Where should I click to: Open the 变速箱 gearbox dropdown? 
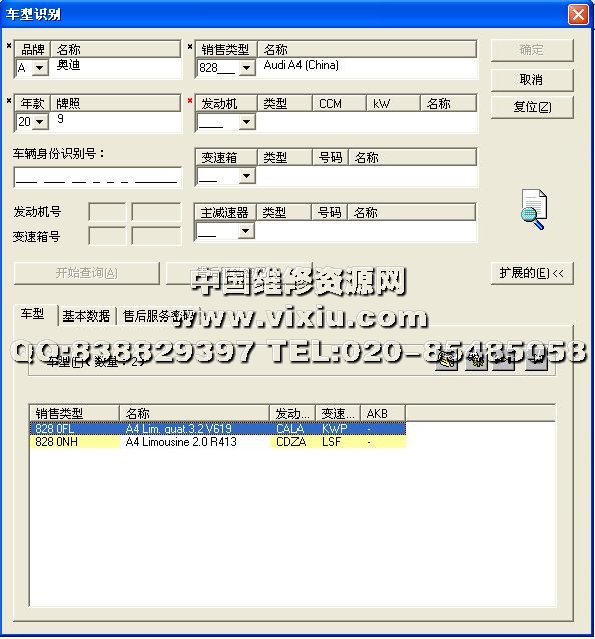[x=246, y=176]
